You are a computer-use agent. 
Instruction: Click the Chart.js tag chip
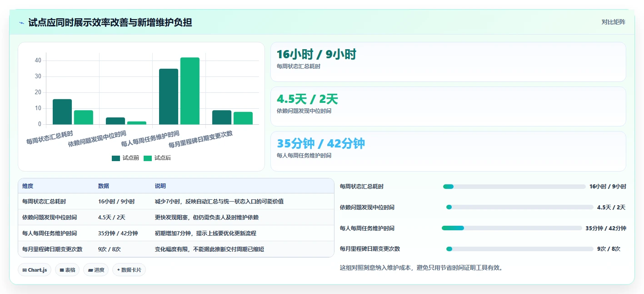click(35, 270)
